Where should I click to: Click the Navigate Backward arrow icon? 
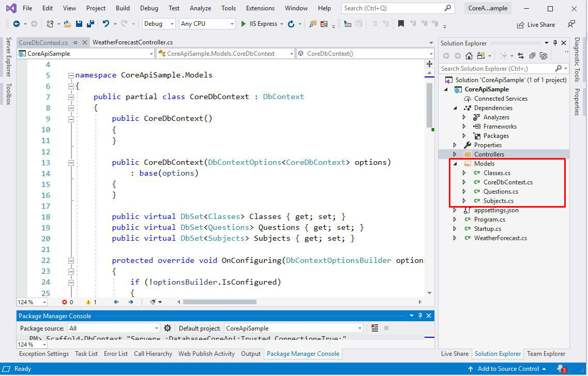[17, 24]
